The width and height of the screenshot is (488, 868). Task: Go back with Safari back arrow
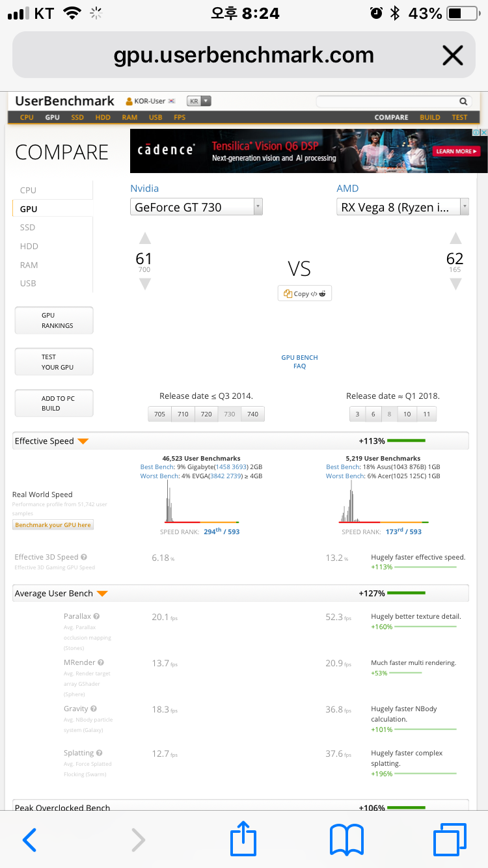tap(29, 840)
